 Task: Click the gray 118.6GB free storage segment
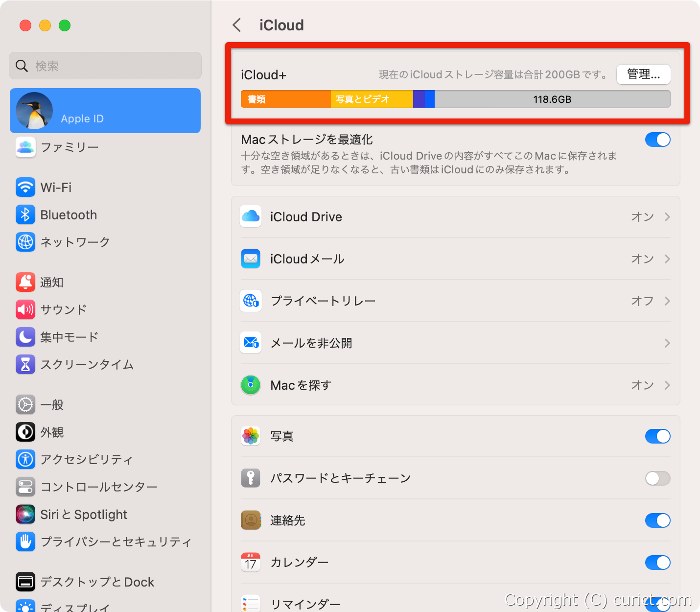click(x=552, y=99)
